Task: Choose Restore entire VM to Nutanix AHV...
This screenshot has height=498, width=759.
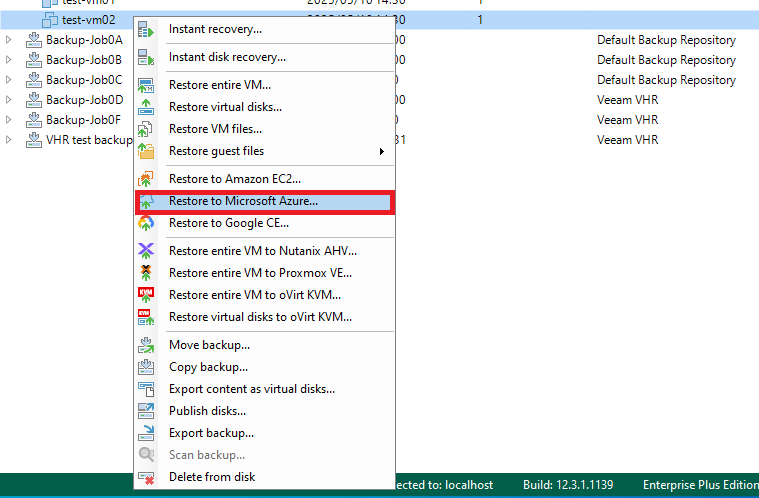Action: (263, 251)
